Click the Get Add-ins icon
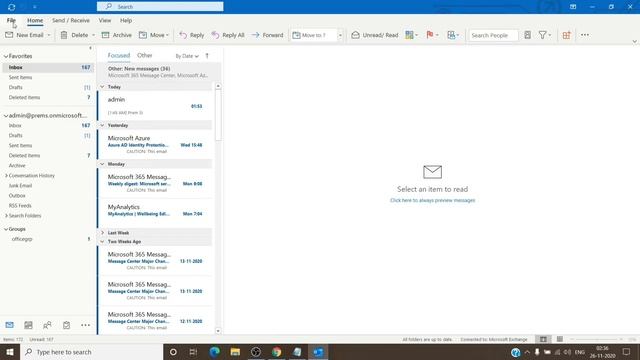Viewport: 640px width, 360px height. point(567,35)
